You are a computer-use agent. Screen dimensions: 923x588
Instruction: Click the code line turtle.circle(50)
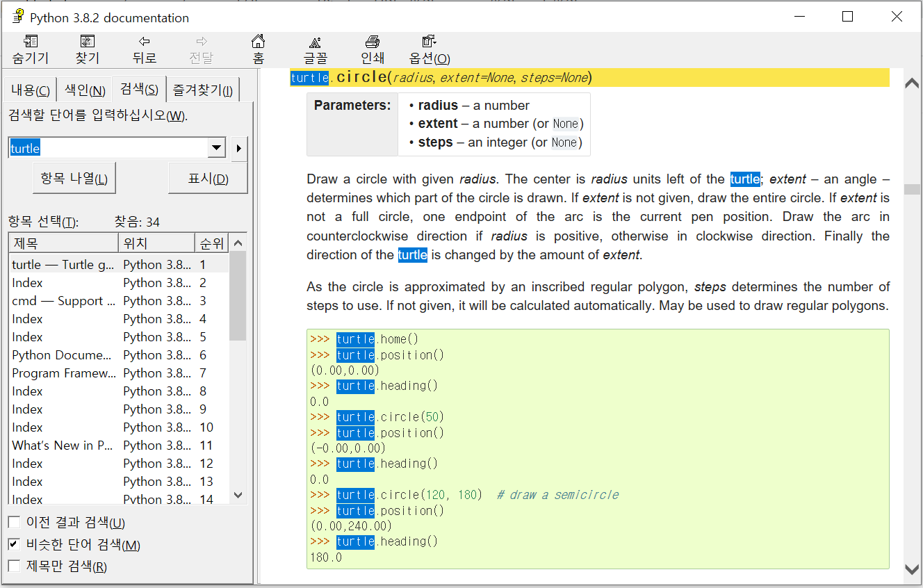[377, 417]
